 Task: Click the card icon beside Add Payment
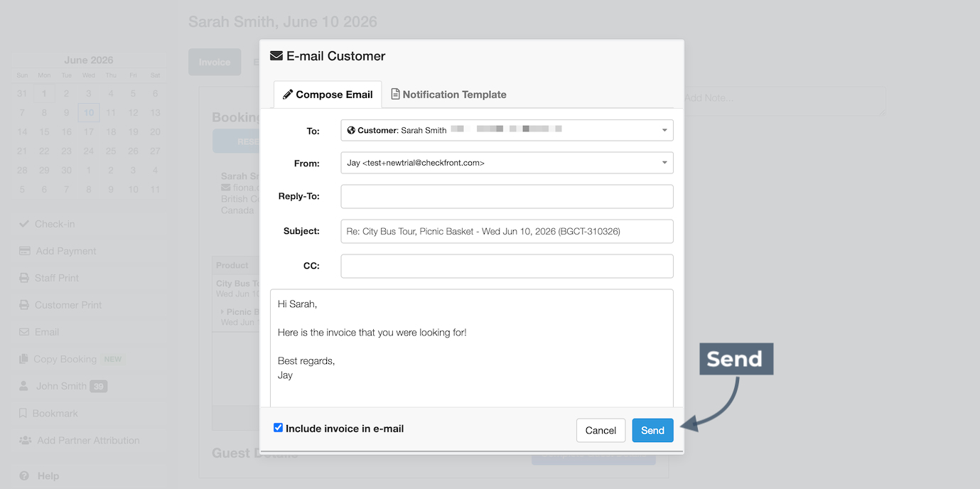24,251
